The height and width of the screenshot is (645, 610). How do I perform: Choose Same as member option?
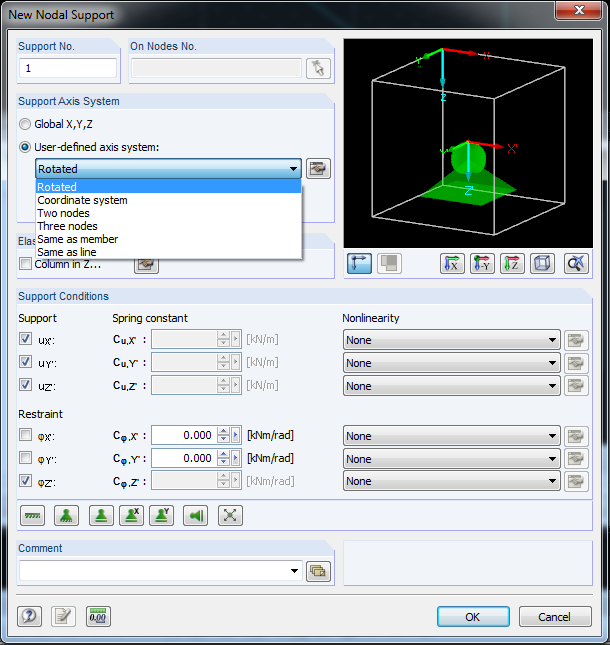pyautogui.click(x=169, y=239)
